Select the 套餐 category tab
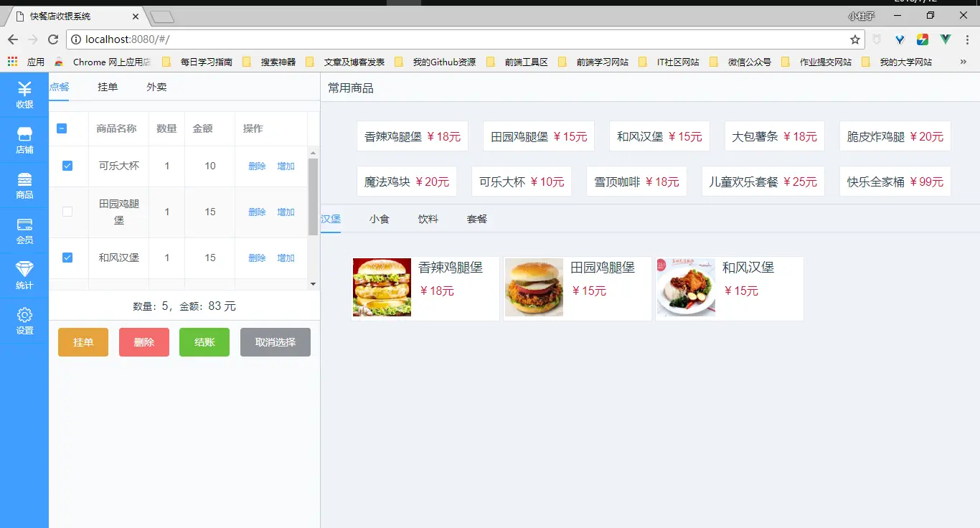This screenshot has height=528, width=980. (477, 219)
